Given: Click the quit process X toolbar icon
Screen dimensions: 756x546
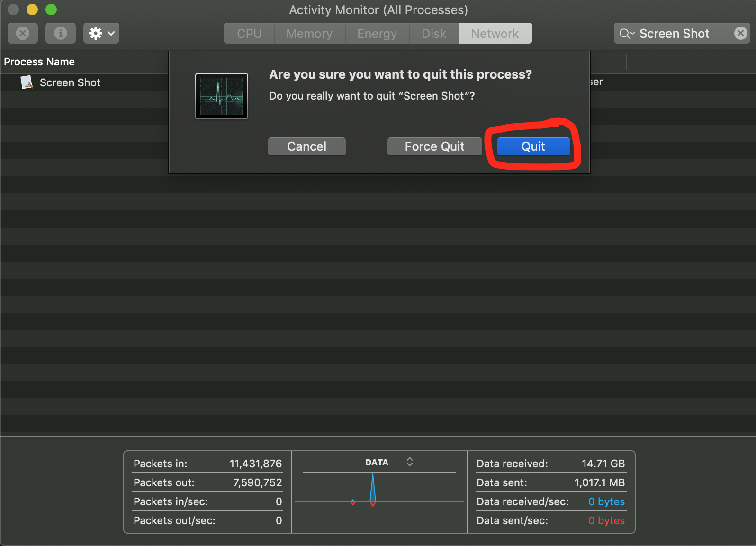Looking at the screenshot, I should click(x=23, y=33).
